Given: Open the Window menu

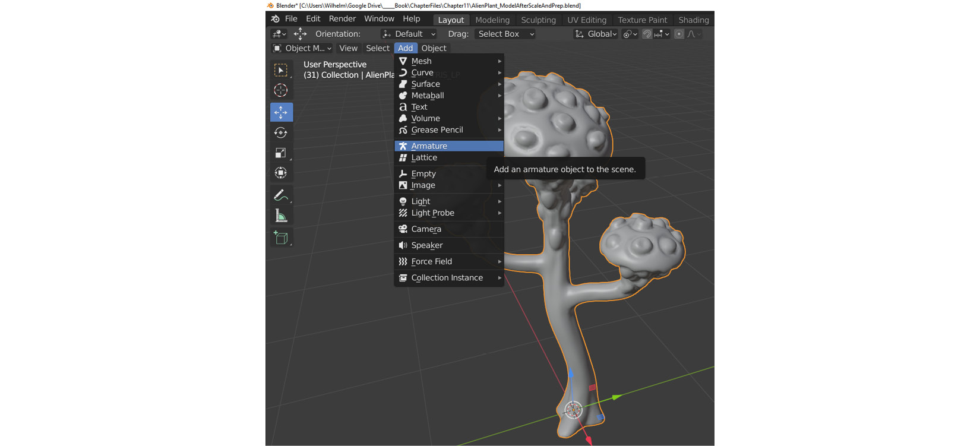Looking at the screenshot, I should pos(379,19).
